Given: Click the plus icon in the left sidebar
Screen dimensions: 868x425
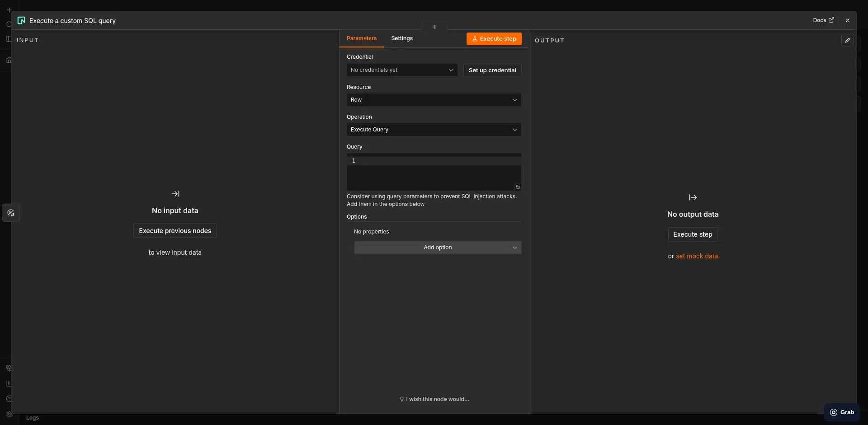Looking at the screenshot, I should tap(9, 9).
